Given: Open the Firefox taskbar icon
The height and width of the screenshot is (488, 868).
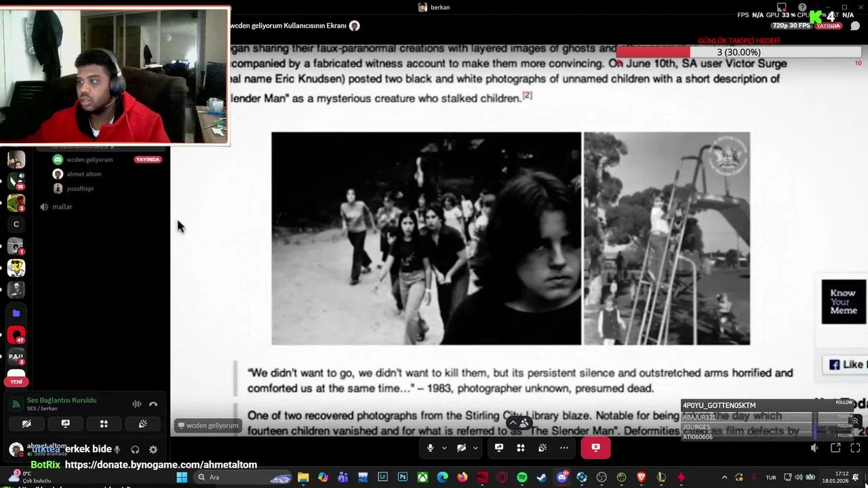Looking at the screenshot, I should (x=462, y=477).
